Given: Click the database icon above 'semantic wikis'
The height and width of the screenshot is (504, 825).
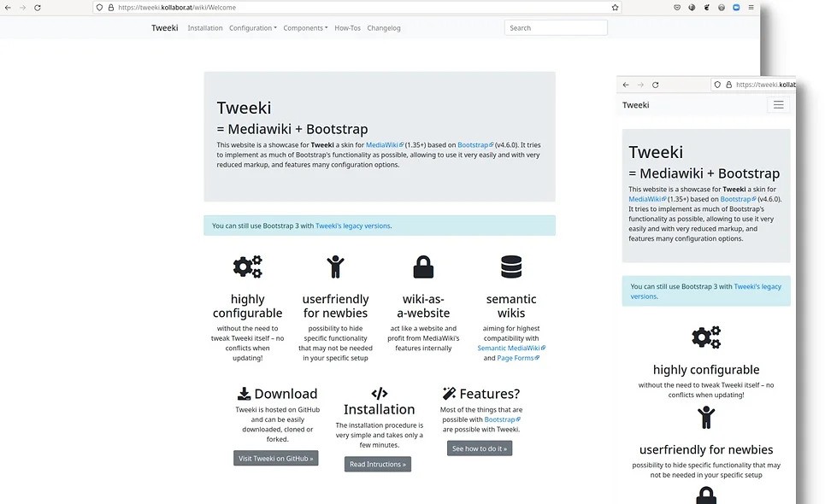Looking at the screenshot, I should tap(511, 267).
